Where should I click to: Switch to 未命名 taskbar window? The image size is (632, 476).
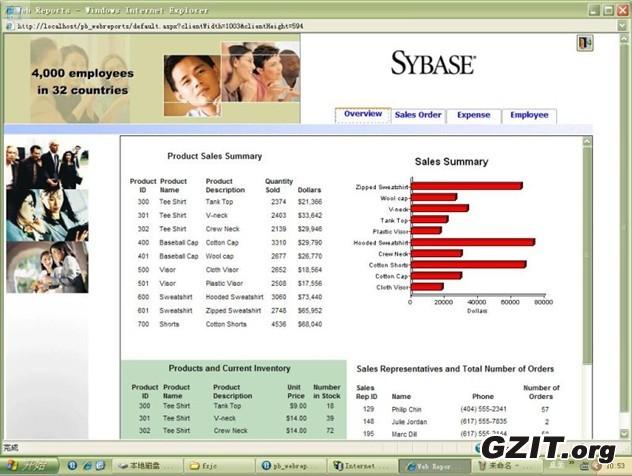pos(506,466)
